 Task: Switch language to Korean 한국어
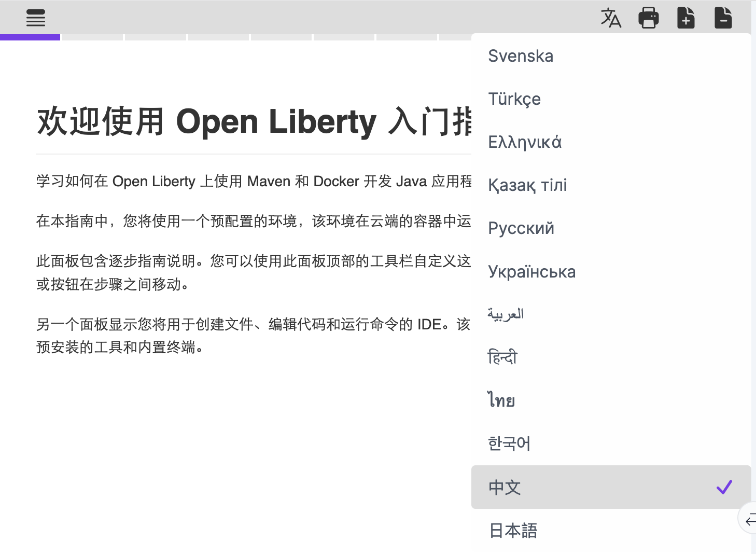[611, 444]
